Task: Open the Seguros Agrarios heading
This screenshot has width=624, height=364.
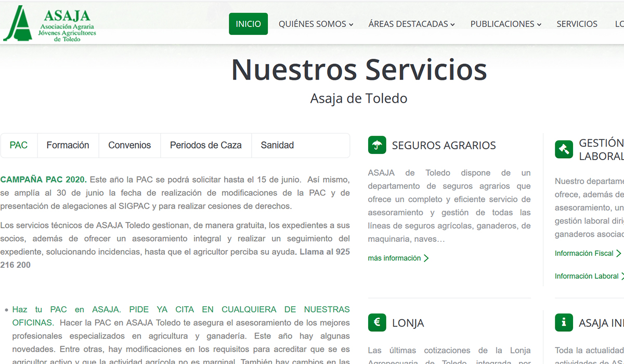Action: (444, 146)
